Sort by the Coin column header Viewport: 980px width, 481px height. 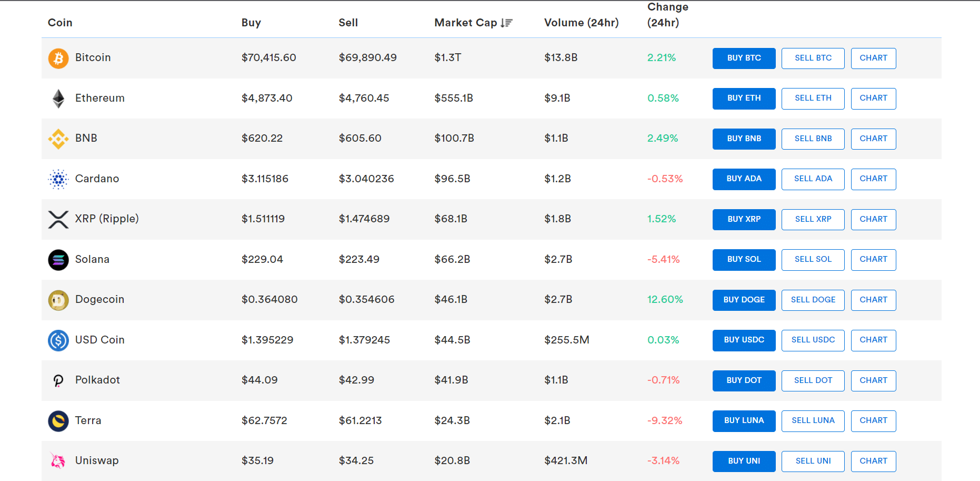tap(60, 23)
